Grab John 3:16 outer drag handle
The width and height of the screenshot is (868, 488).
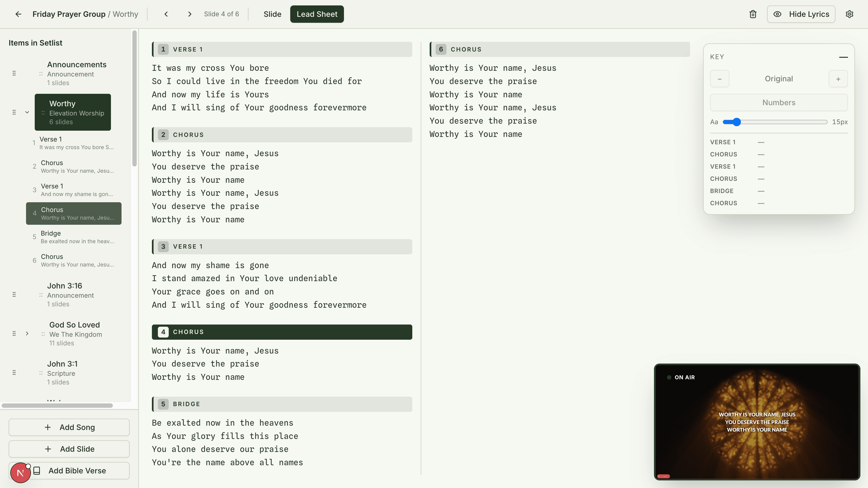(x=14, y=295)
